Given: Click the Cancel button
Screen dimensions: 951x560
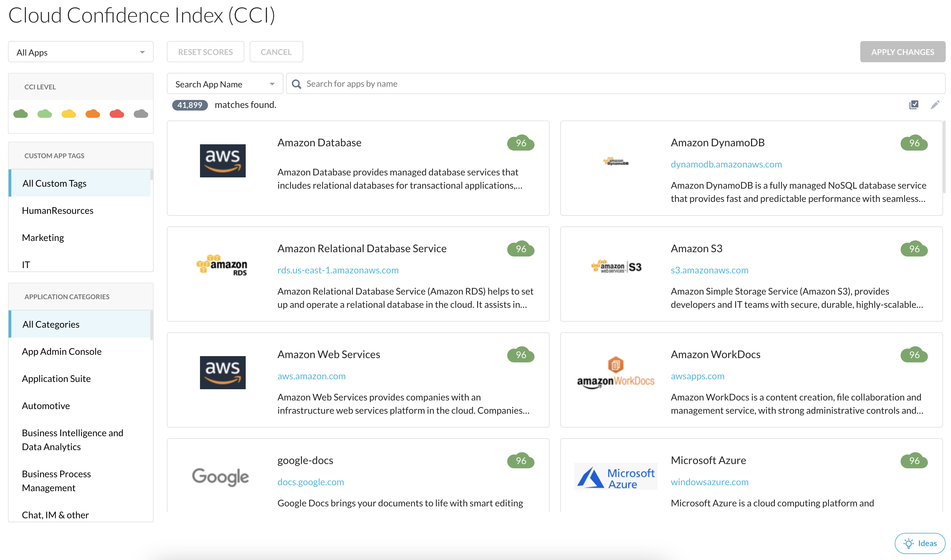Looking at the screenshot, I should [276, 52].
